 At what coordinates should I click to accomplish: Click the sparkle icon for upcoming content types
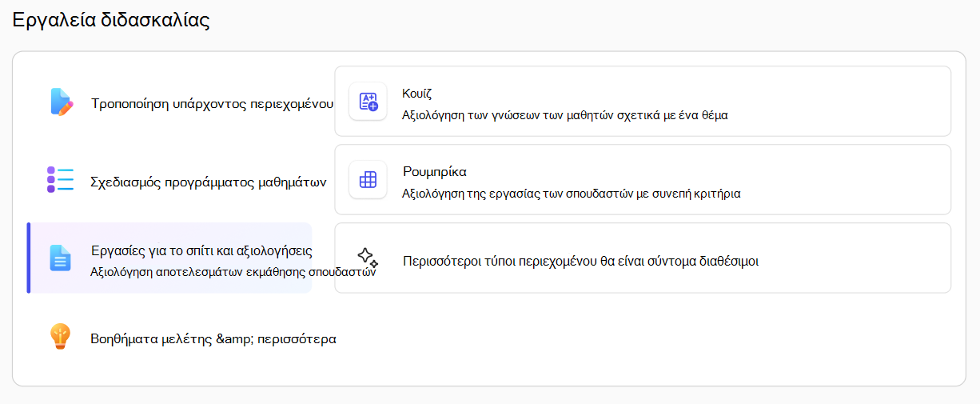pyautogui.click(x=368, y=258)
